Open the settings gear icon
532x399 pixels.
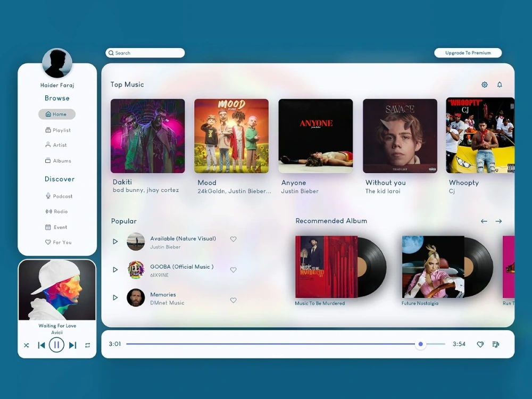pyautogui.click(x=485, y=85)
